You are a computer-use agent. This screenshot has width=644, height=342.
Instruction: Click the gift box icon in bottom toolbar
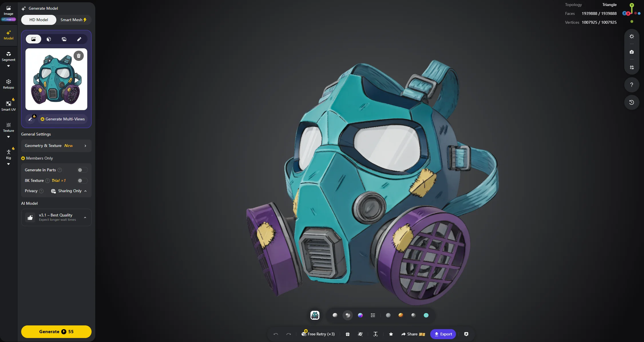348,334
